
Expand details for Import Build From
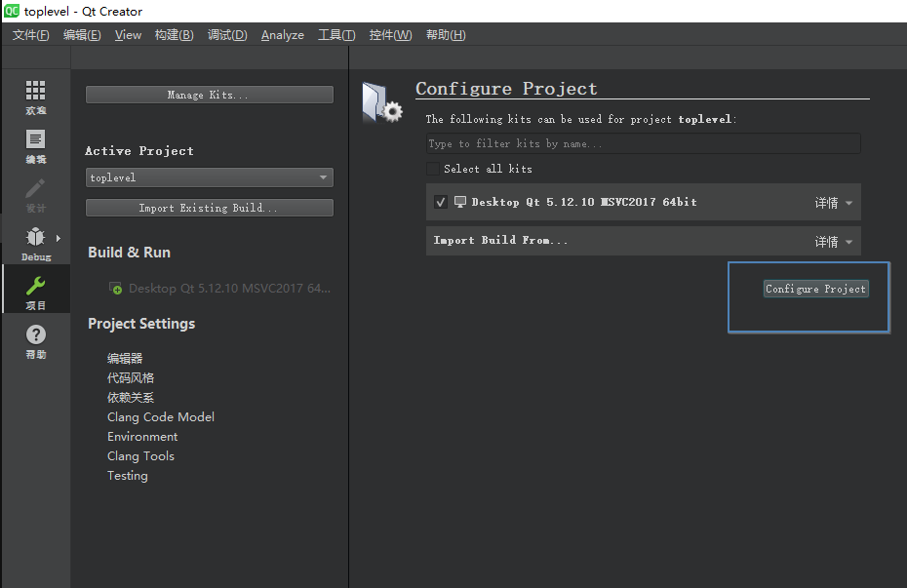[x=834, y=241]
